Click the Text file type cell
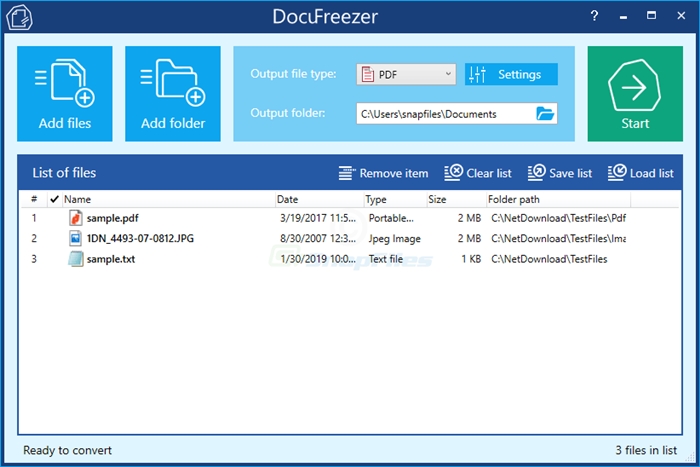This screenshot has width=700, height=467. [x=386, y=259]
